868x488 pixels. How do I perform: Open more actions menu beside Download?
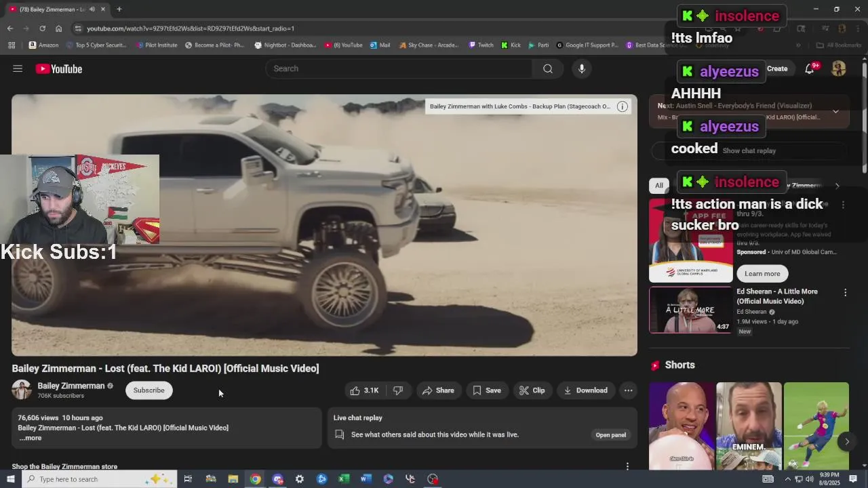629,390
